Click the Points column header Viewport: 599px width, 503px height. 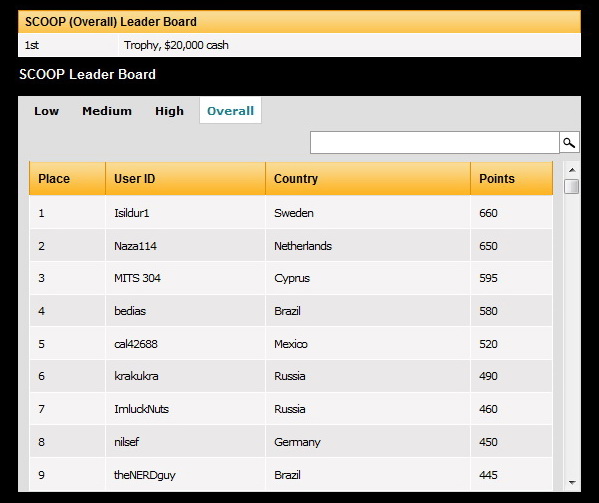(512, 178)
